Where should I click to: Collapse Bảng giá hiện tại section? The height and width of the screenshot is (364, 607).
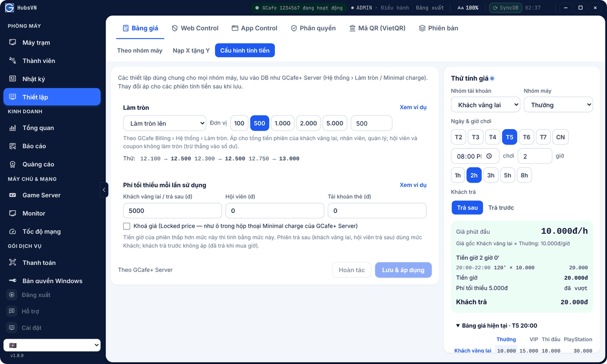coord(496,326)
